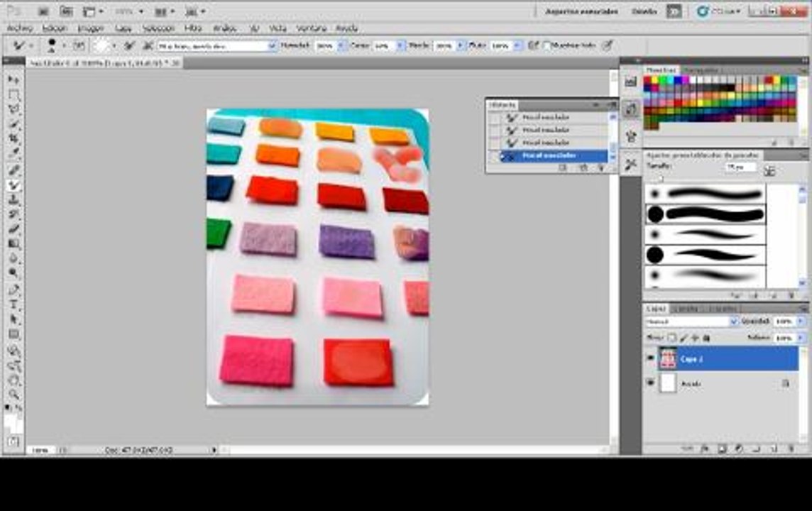Select the Capa 1 layer
This screenshot has height=511, width=812.
coord(728,358)
